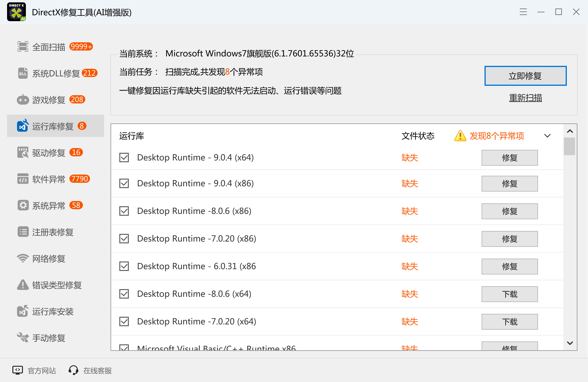The image size is (588, 382).
Task: Collapse the anomalies list with the chevron
Action: [547, 136]
